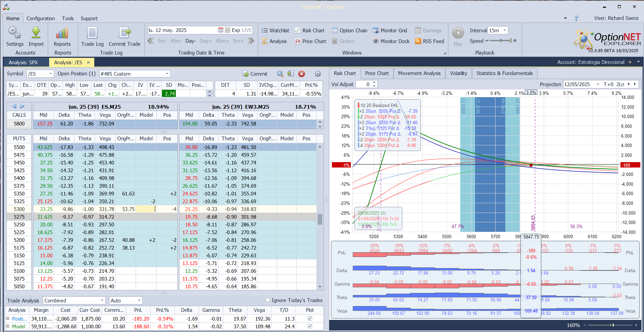Toggle the bar-interval icon beside calendar
The image size is (644, 332).
pyautogui.click(x=228, y=30)
